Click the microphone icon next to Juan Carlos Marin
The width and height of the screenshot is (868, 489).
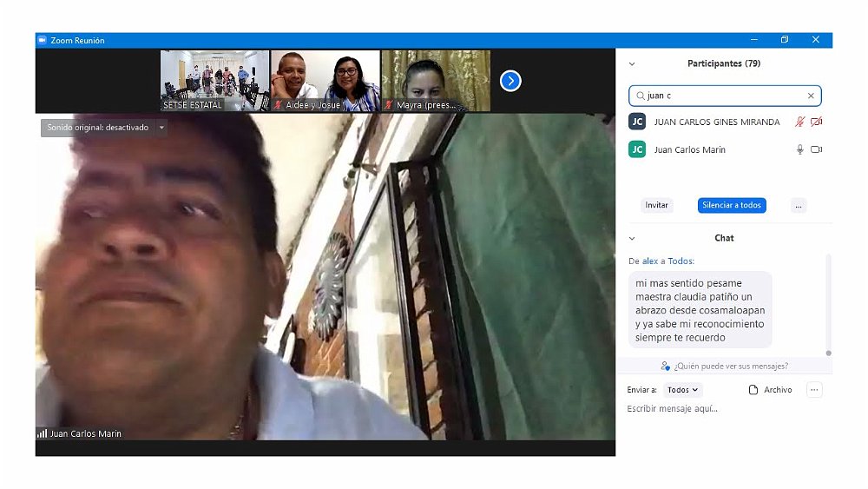pyautogui.click(x=799, y=149)
